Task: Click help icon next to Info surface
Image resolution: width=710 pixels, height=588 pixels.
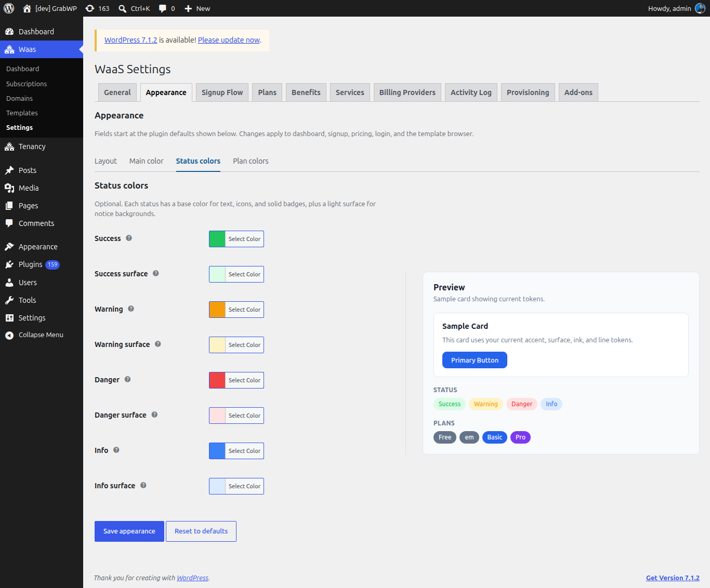Action: point(143,485)
